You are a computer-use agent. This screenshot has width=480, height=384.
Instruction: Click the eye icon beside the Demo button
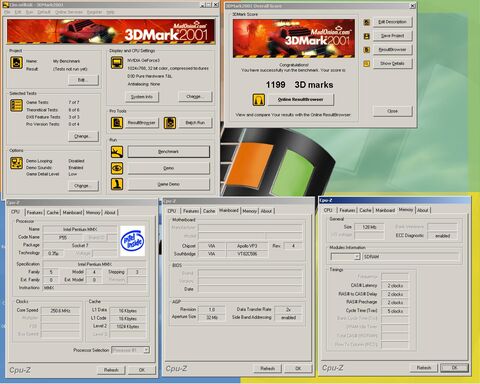[x=117, y=168]
